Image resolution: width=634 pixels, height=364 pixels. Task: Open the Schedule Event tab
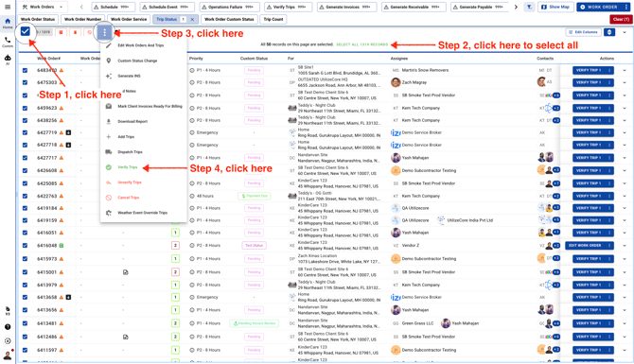coord(167,7)
